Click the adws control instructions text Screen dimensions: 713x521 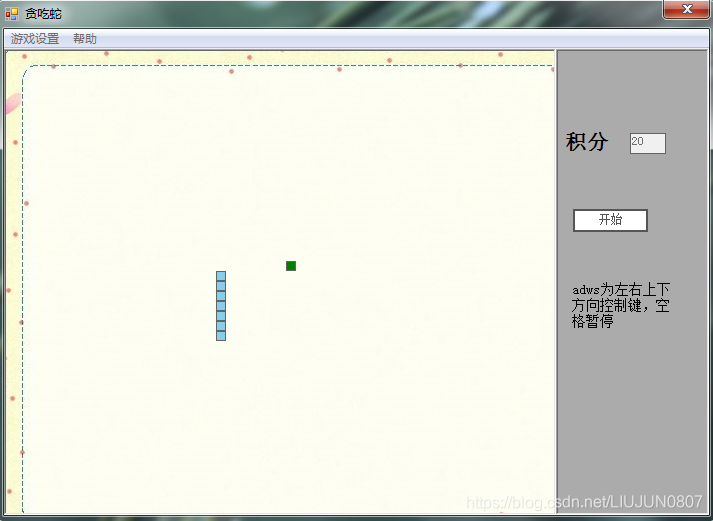coord(621,306)
